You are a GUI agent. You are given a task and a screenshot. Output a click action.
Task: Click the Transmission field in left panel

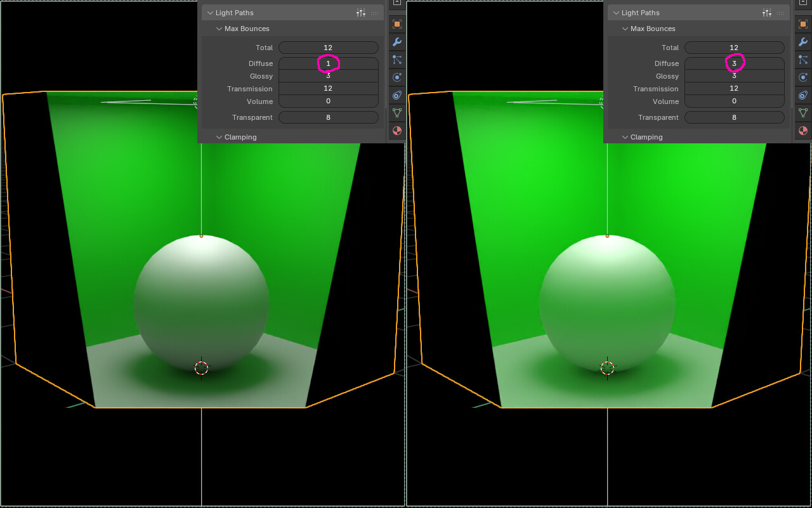coord(329,89)
